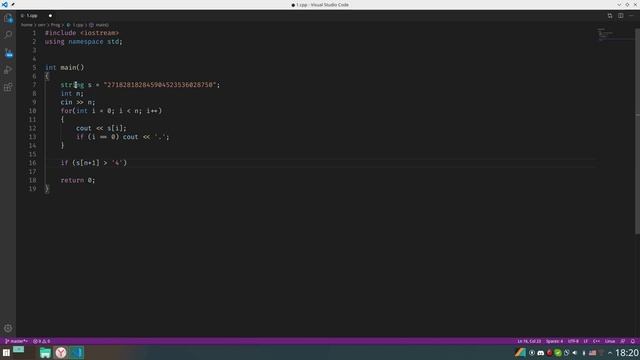Click the Ln, Col cursor position indicator
Screen dimensions: 640x360
[529, 341]
